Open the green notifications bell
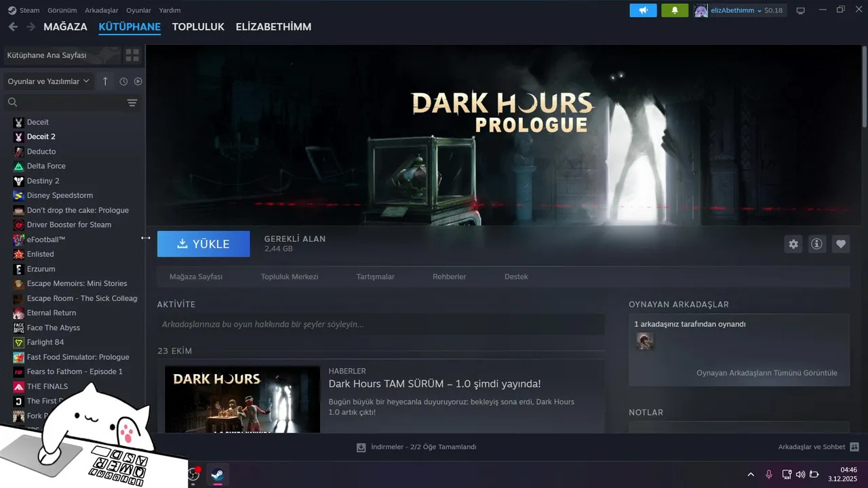This screenshot has height=488, width=868. click(x=674, y=10)
